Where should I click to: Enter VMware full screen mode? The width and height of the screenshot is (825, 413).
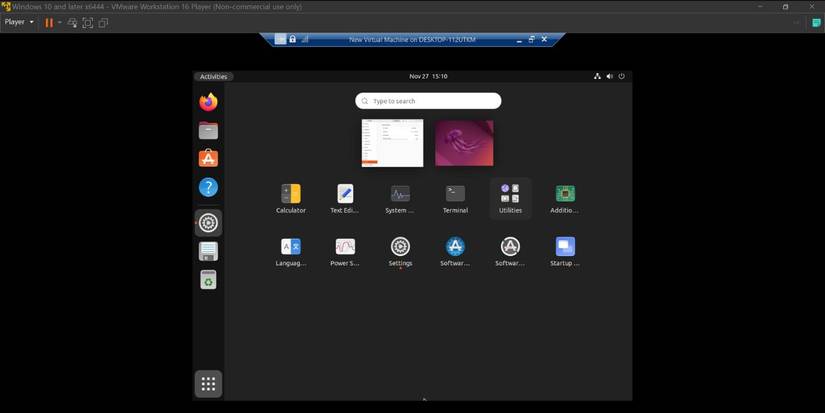(x=88, y=23)
